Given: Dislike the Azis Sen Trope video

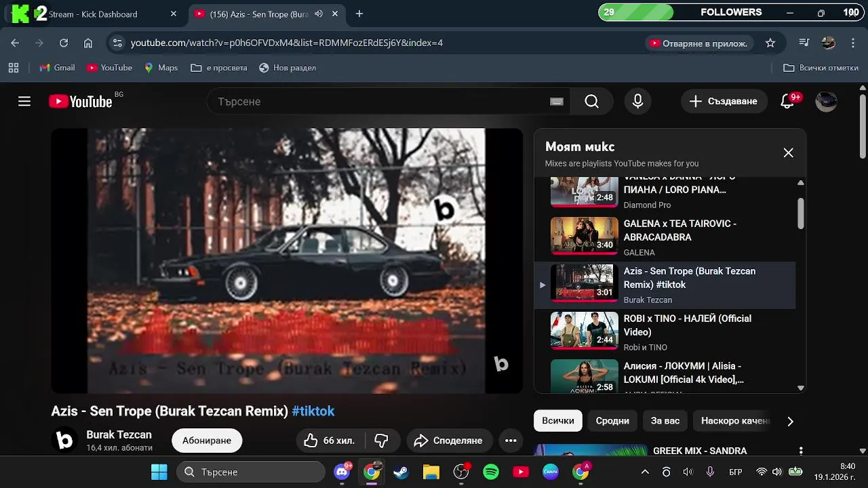Looking at the screenshot, I should point(382,441).
